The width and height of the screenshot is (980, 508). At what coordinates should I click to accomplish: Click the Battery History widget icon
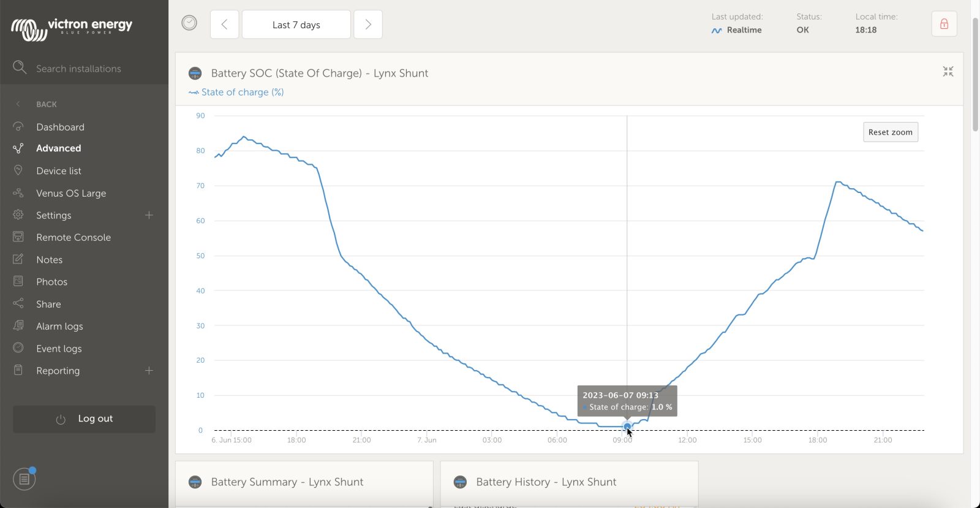460,482
